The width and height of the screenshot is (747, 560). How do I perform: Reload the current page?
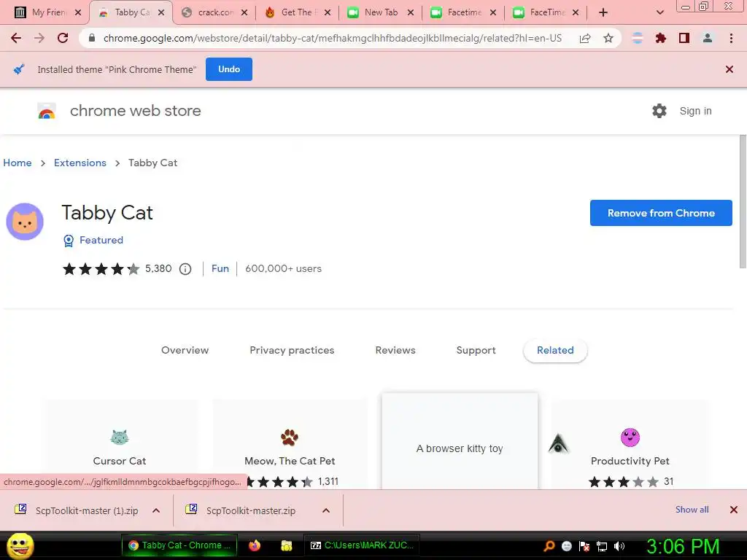pos(63,38)
